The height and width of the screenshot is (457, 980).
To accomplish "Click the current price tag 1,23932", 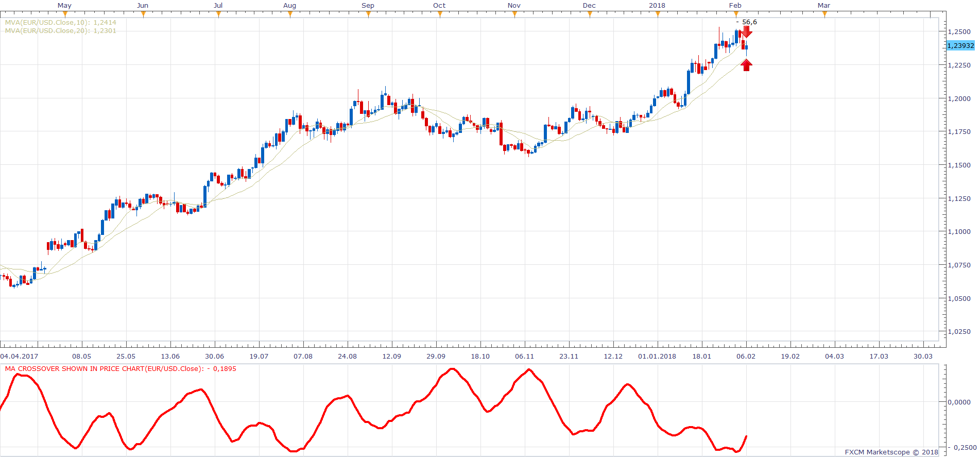I will [961, 46].
